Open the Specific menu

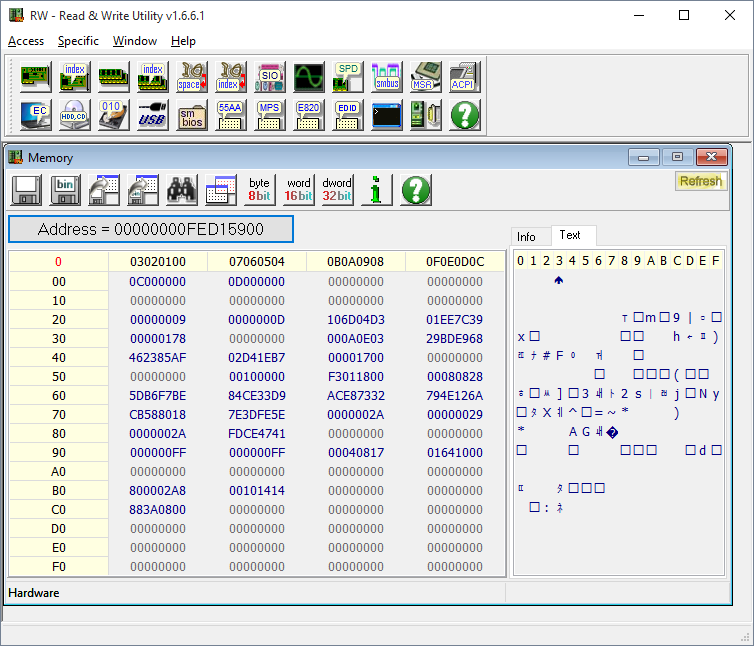coord(78,41)
